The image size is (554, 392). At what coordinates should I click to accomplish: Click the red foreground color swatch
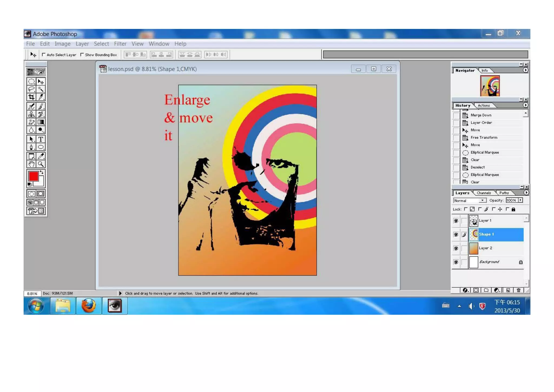[33, 176]
